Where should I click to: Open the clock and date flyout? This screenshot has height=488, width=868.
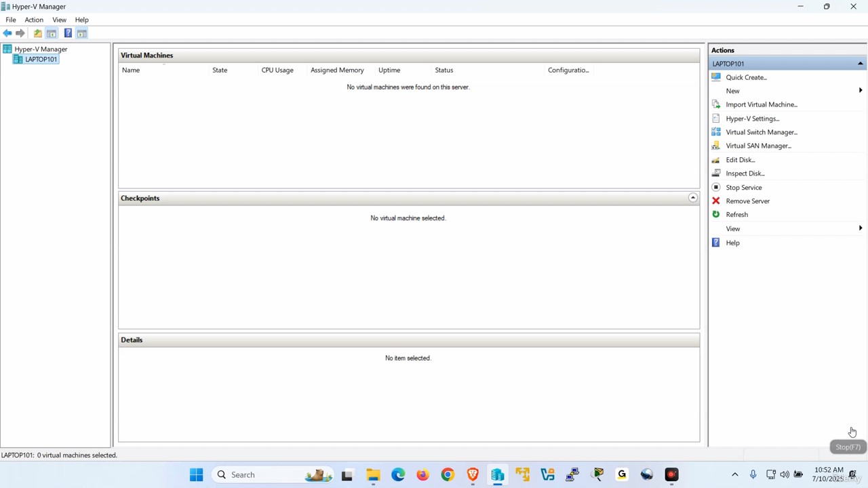click(829, 474)
